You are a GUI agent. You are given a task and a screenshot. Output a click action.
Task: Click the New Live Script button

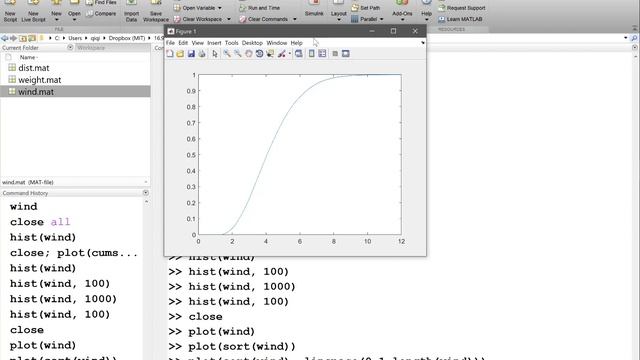(33, 11)
